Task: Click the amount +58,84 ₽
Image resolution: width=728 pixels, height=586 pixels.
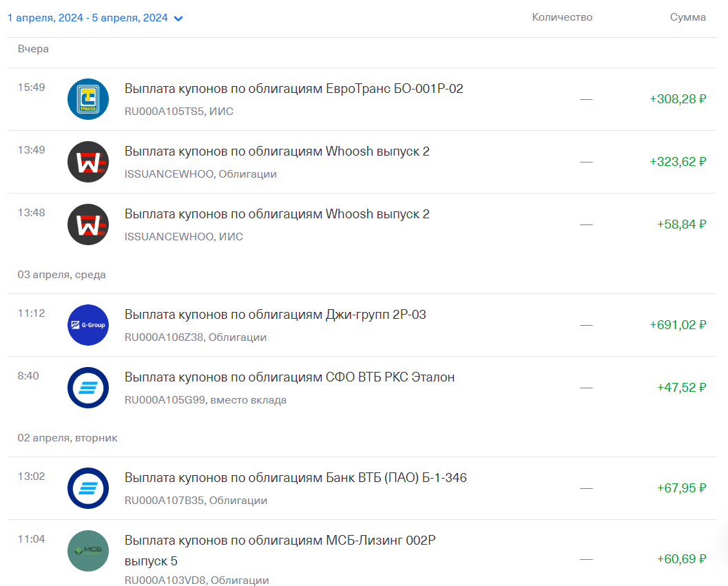Action: click(x=682, y=224)
